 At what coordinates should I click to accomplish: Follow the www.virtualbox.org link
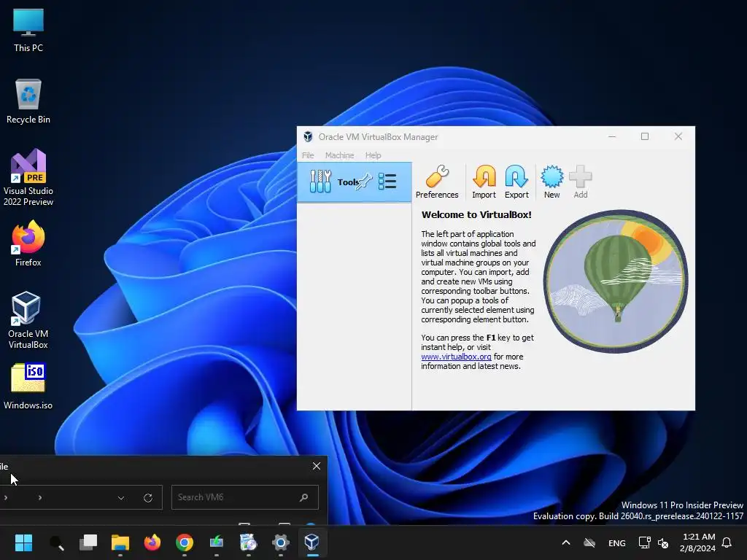coord(456,357)
